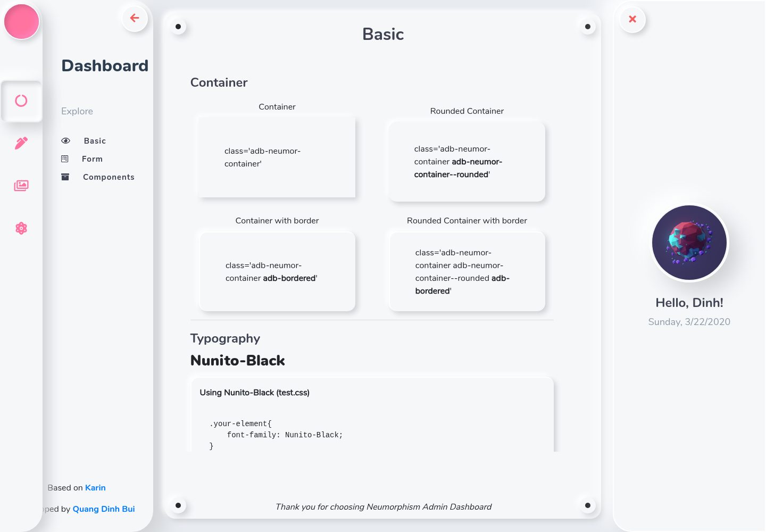Click the Rounded Container example box

click(467, 162)
